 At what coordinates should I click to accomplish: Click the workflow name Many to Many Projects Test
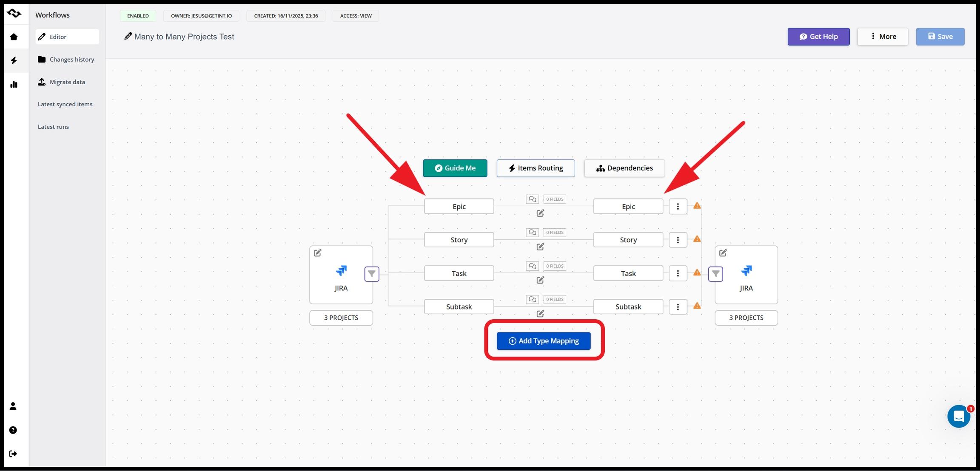184,37
